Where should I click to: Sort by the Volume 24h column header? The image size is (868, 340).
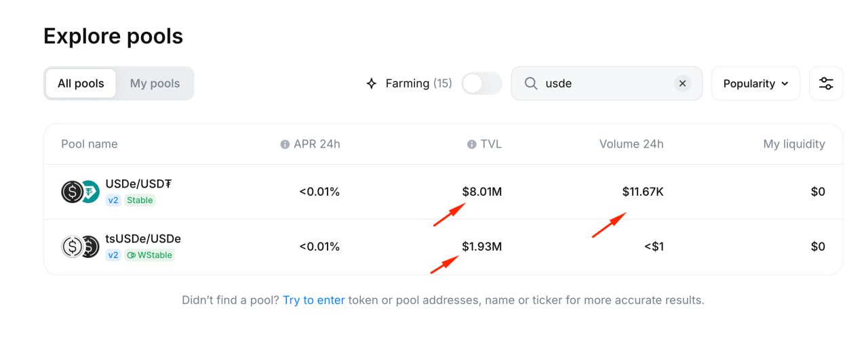631,144
